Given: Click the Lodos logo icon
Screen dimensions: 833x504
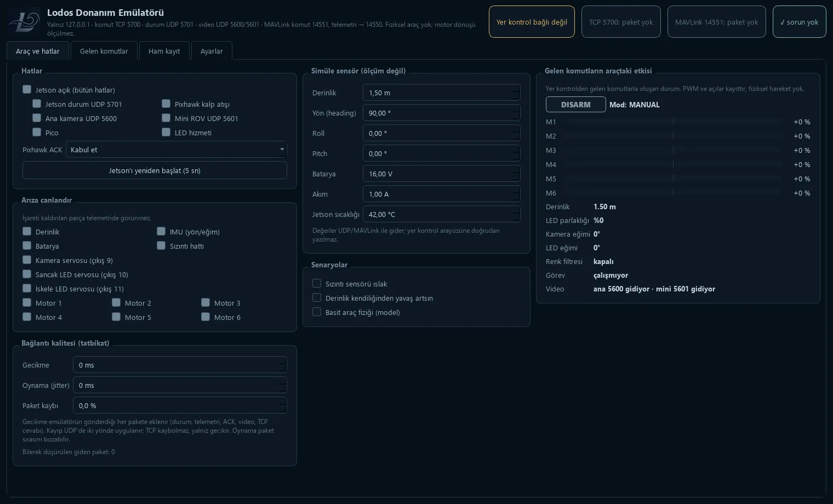Looking at the screenshot, I should tap(24, 21).
